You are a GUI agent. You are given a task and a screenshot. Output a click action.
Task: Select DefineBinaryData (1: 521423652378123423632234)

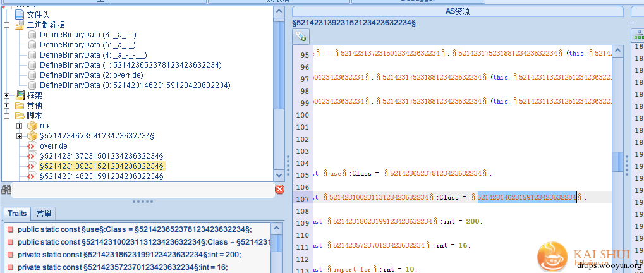(131, 65)
